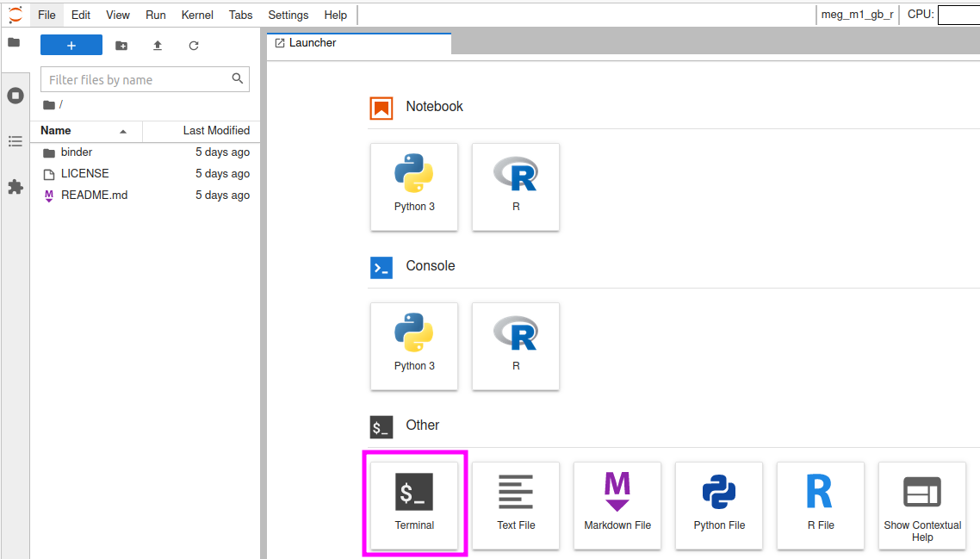The image size is (980, 559).
Task: Launch a Python 3 notebook
Action: click(x=414, y=186)
